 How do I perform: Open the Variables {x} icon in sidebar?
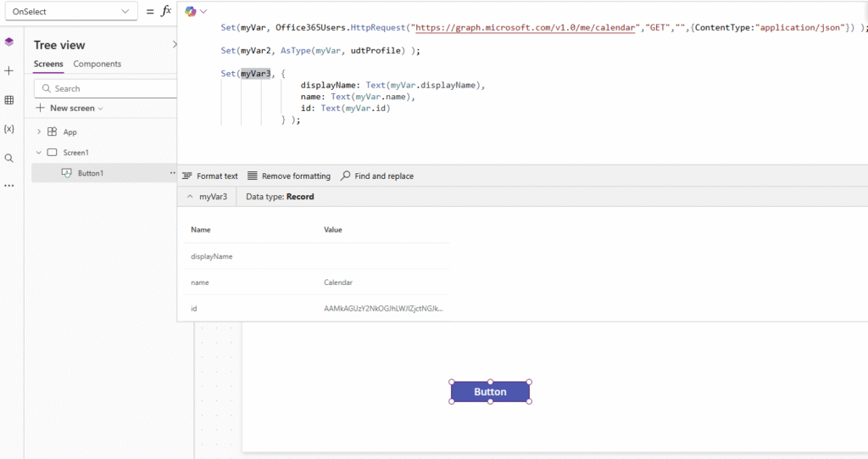(x=8, y=129)
